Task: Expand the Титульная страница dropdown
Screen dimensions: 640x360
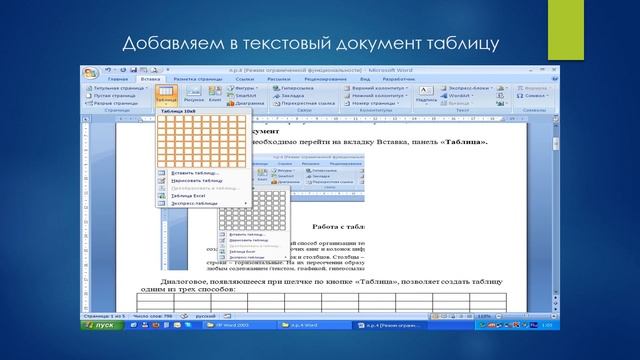Action: [118, 88]
